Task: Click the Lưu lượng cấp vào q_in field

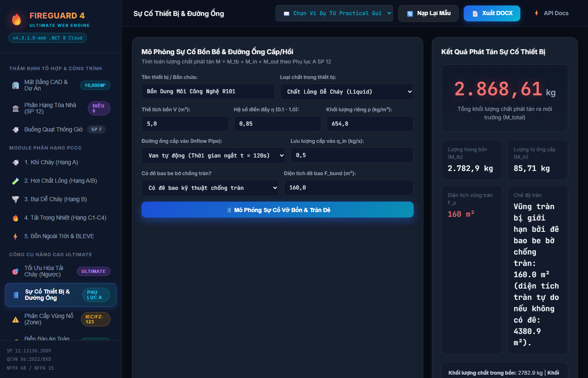Action: [352, 155]
